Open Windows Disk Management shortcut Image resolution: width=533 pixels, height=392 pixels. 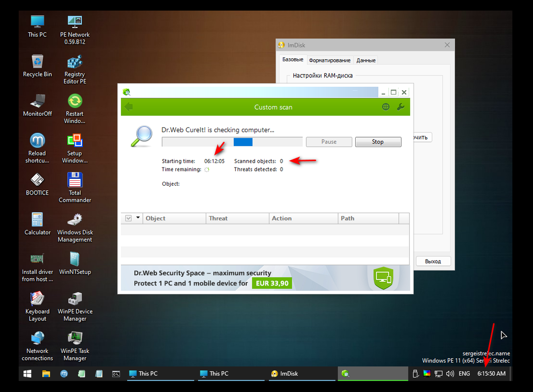[75, 228]
